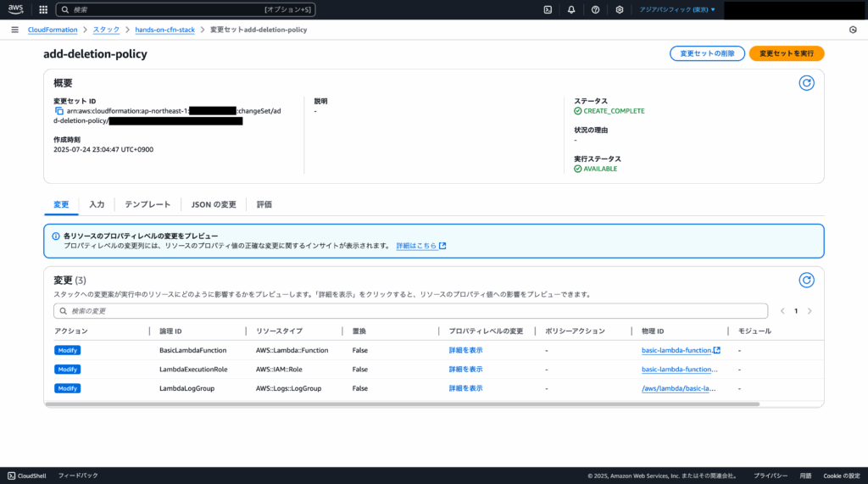Open the notifications bell
This screenshot has width=868, height=484.
point(571,9)
